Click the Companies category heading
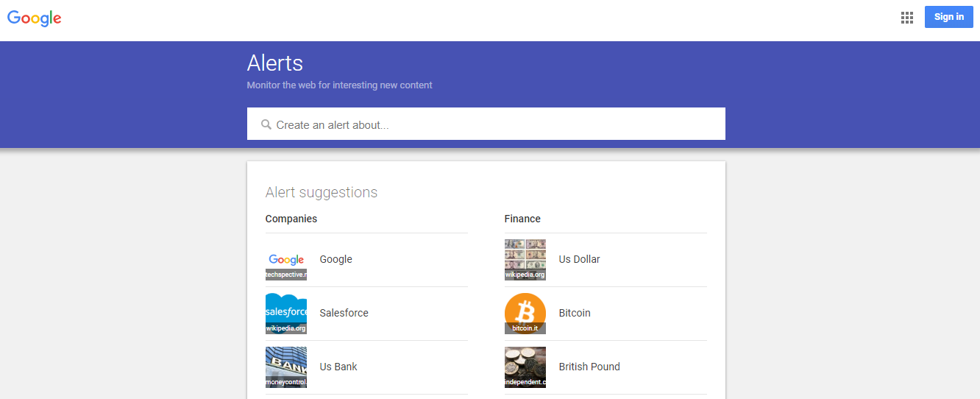This screenshot has height=399, width=980. click(291, 219)
